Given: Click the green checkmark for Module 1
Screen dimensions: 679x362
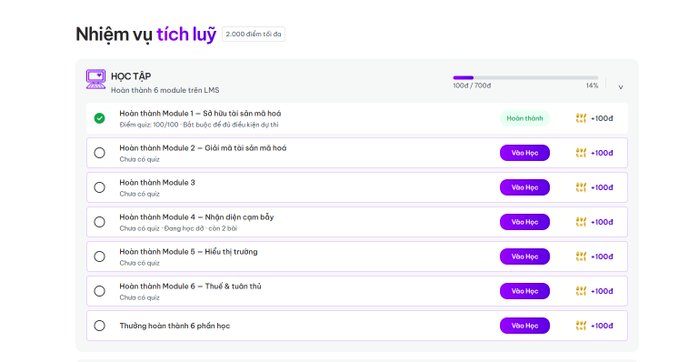Looking at the screenshot, I should point(100,118).
